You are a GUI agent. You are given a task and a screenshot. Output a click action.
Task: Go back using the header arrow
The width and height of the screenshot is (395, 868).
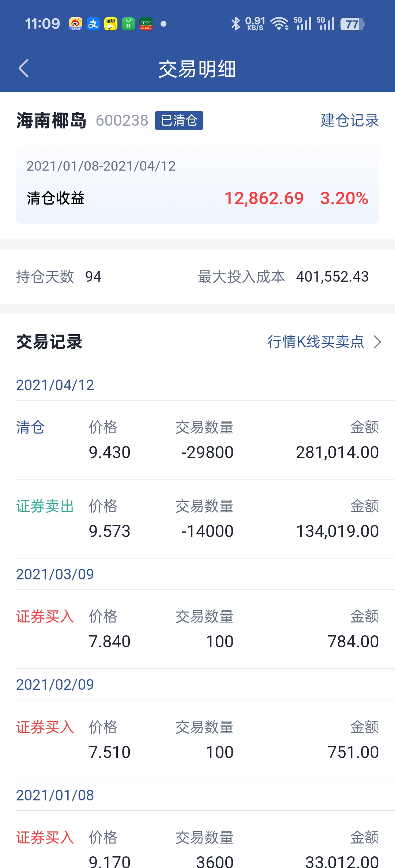[x=24, y=68]
